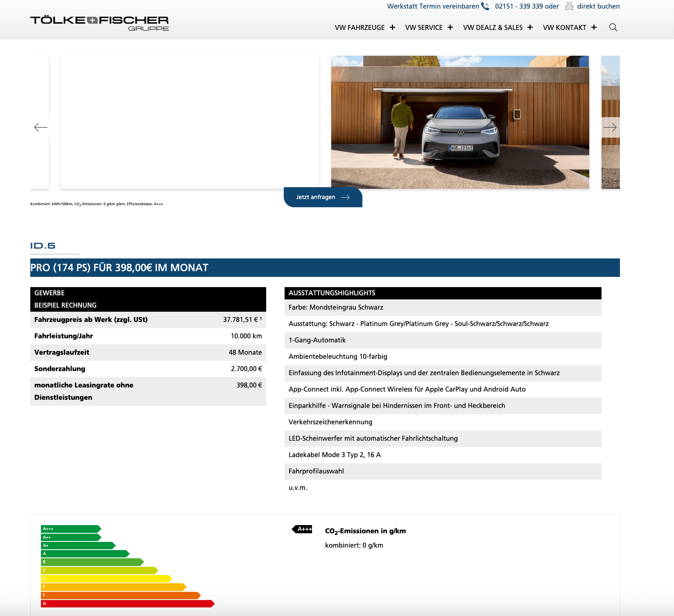The width and height of the screenshot is (674, 616).
Task: Expand VW Service plus icon
Action: tap(450, 27)
